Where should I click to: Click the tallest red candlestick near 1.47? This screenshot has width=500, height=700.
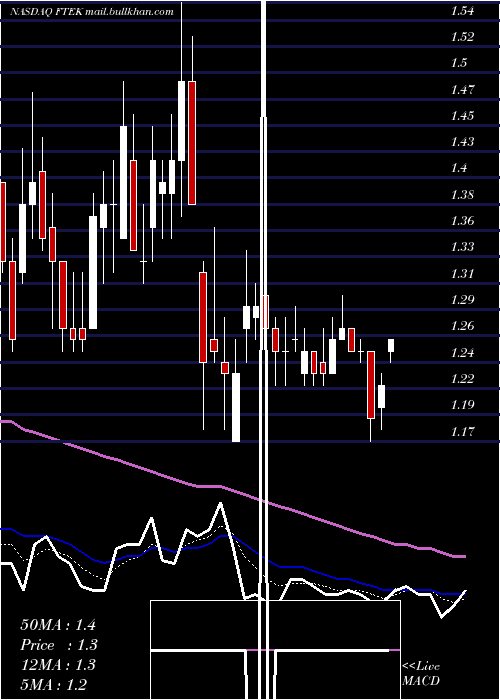click(192, 143)
